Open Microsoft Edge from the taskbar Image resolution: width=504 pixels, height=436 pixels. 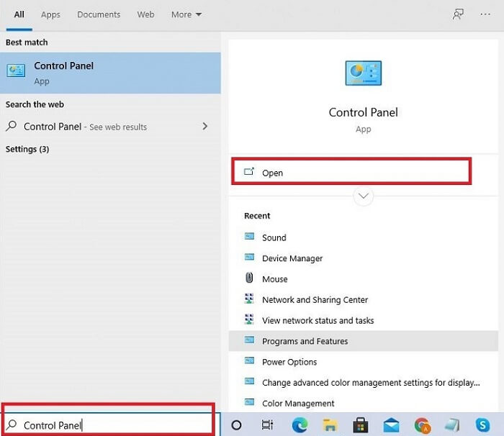pos(300,424)
